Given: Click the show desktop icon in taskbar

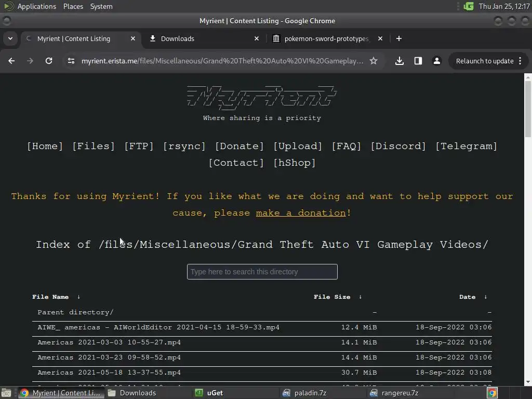Looking at the screenshot, I should pyautogui.click(x=6, y=393).
